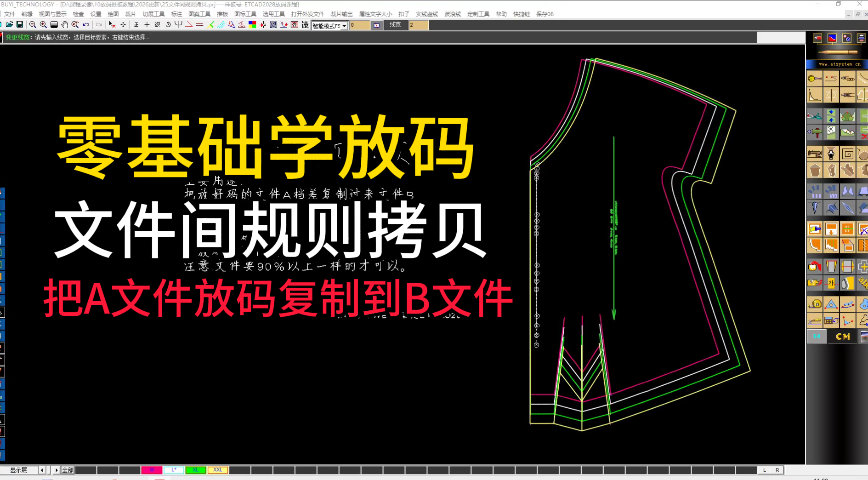Click the 设 settings icon
This screenshot has height=480, width=868.
pyautogui.click(x=305, y=25)
